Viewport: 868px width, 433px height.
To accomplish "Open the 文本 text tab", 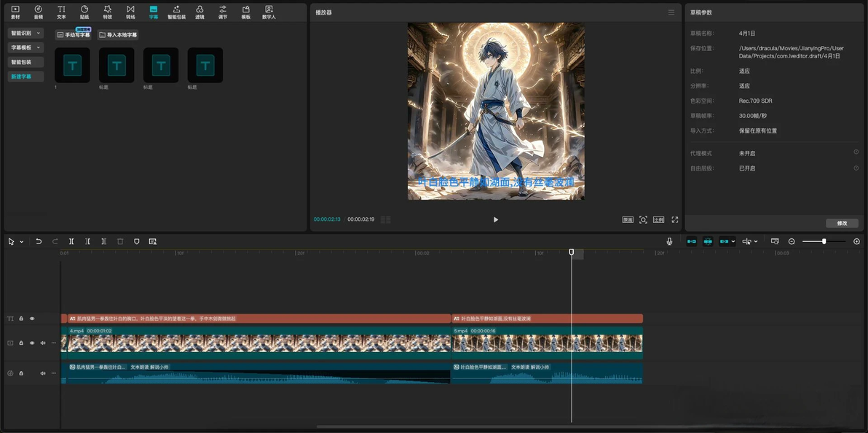I will [61, 12].
